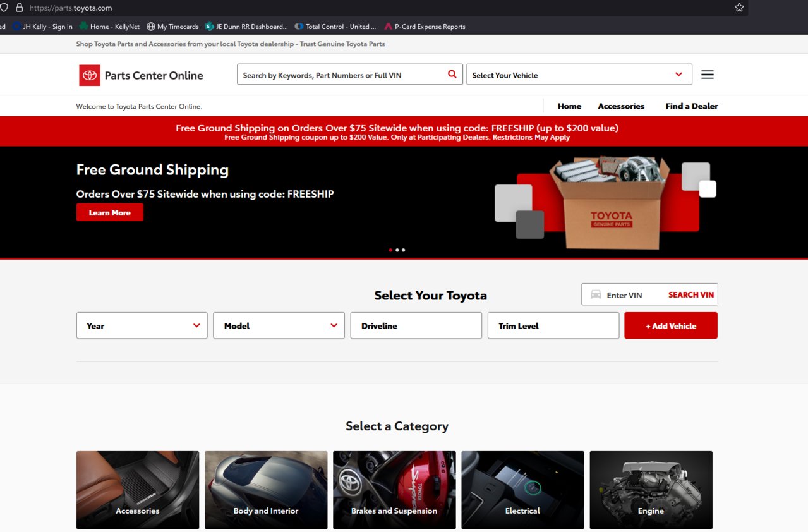Open the Find a Dealer nav item
The image size is (808, 532).
click(x=692, y=106)
